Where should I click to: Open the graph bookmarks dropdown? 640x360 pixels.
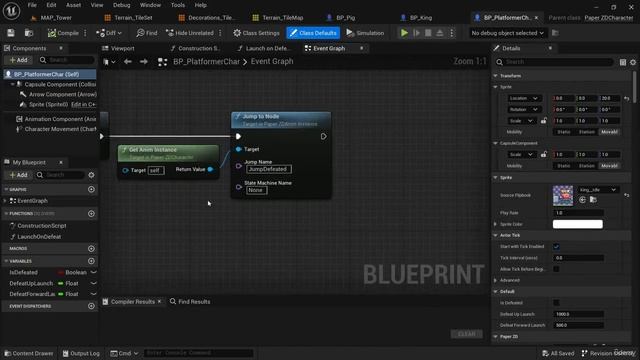pos(109,62)
